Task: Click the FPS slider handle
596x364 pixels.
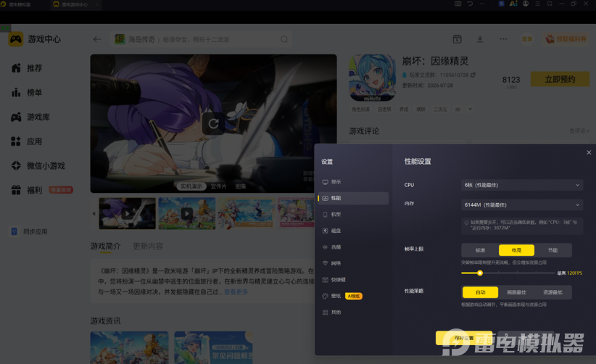Action: click(480, 273)
